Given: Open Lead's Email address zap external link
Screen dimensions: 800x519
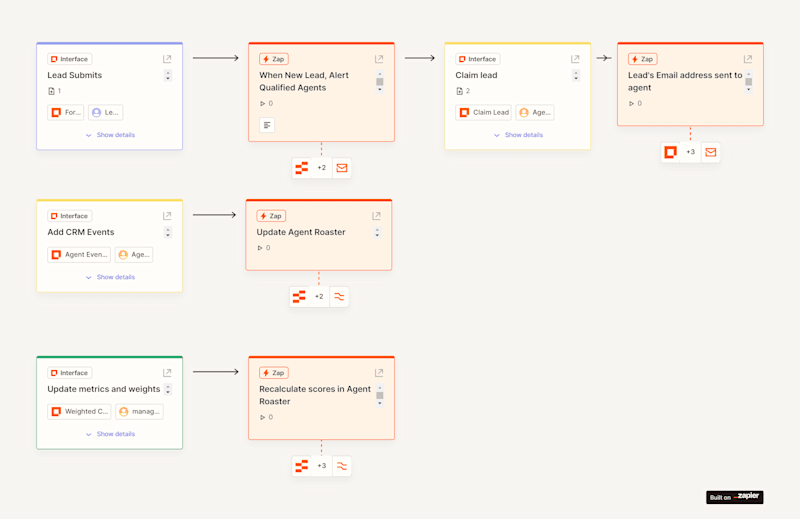Looking at the screenshot, I should click(747, 59).
